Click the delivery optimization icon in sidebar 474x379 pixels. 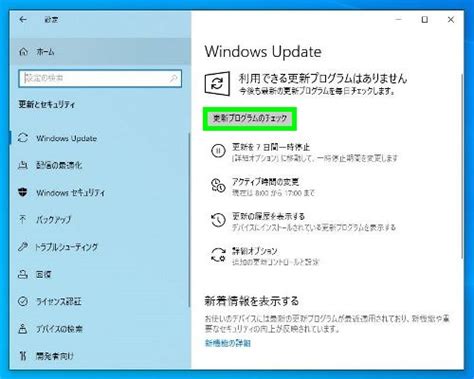[23, 165]
